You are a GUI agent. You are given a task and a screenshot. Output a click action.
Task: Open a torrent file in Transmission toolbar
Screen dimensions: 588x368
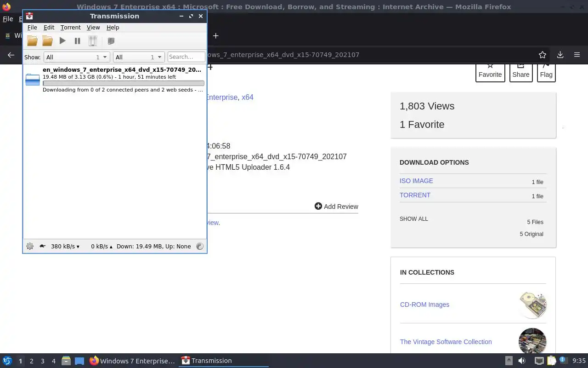coord(32,41)
